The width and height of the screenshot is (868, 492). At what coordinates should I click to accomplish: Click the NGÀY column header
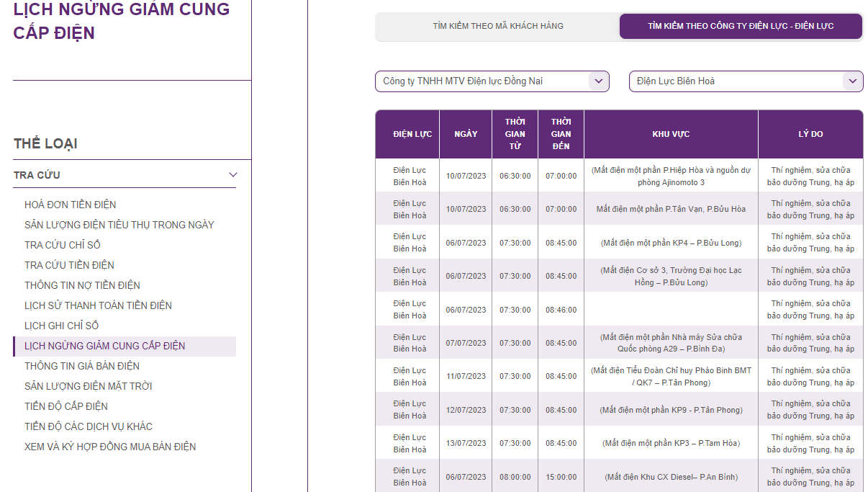coord(466,134)
